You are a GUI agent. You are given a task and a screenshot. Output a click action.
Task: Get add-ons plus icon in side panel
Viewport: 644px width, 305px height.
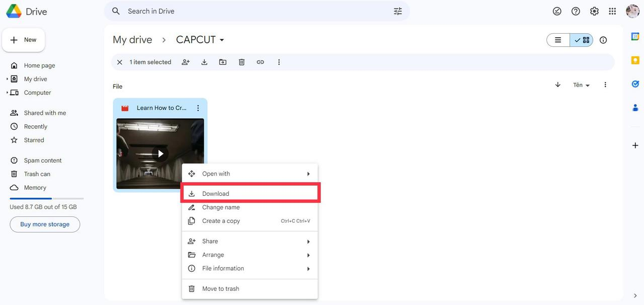635,145
